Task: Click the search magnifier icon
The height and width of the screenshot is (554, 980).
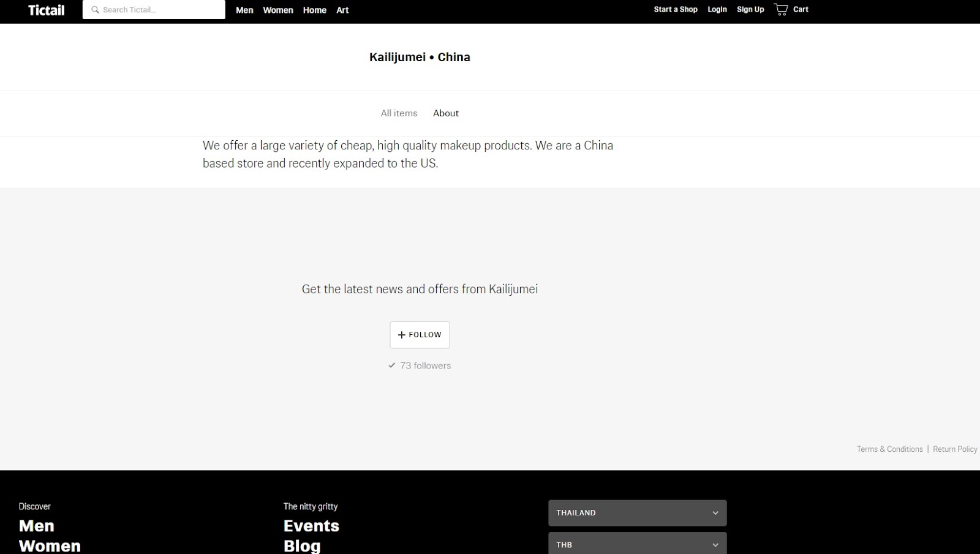Action: [x=95, y=10]
